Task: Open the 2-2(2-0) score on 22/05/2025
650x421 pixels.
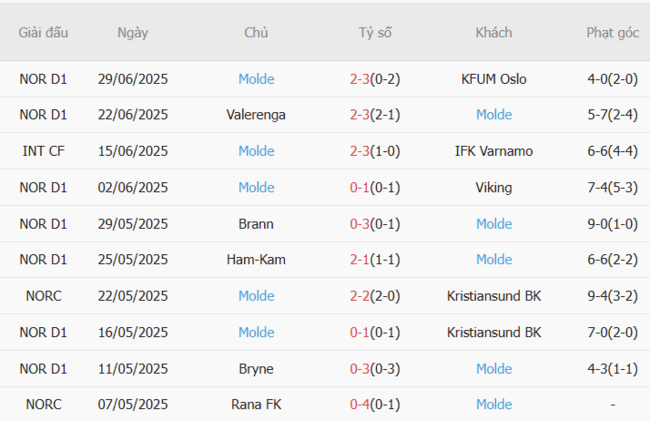Action: point(375,296)
